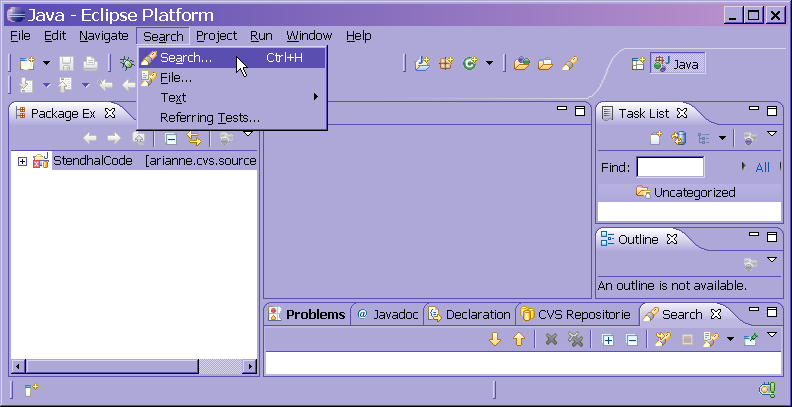Screen dimensions: 792x407
Task: Switch to the Javadoc tab
Action: (x=387, y=315)
